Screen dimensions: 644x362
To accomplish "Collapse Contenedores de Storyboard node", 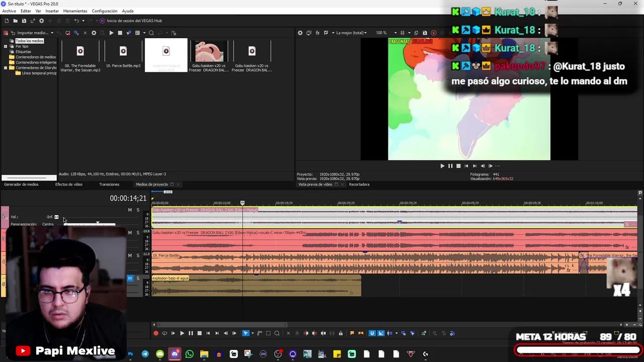I will [6, 67].
